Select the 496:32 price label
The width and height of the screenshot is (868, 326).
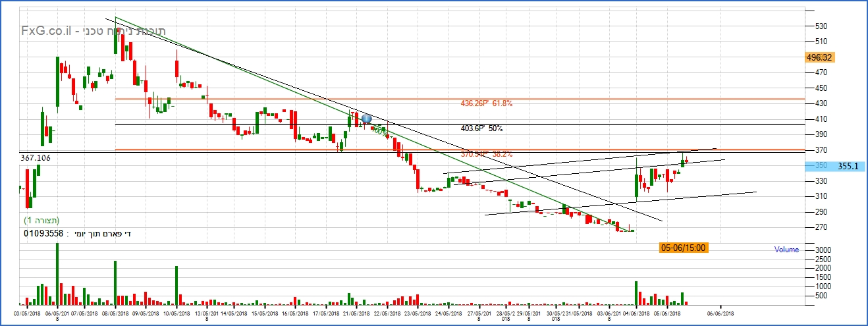(820, 58)
